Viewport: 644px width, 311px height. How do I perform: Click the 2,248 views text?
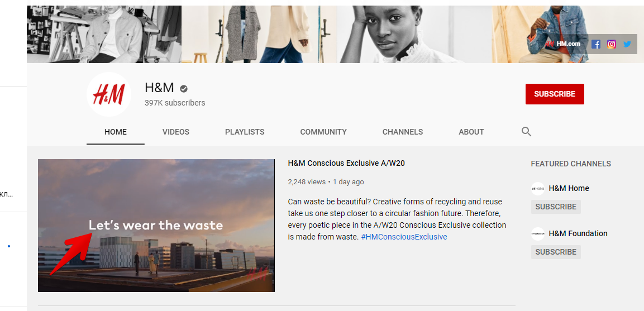pos(307,181)
